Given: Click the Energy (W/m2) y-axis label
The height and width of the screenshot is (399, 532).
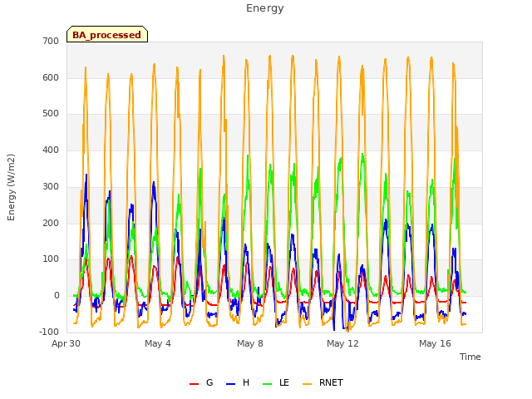Looking at the screenshot, I should [11, 187].
